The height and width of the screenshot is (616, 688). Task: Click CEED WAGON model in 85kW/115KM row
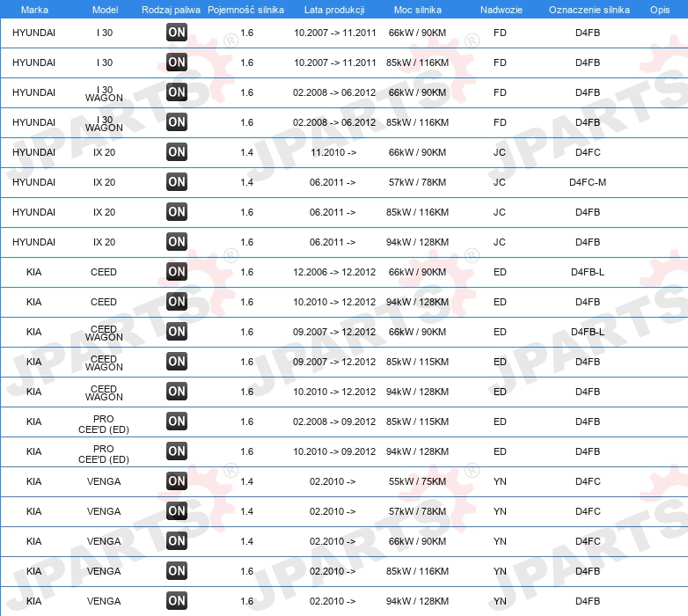[x=104, y=363]
